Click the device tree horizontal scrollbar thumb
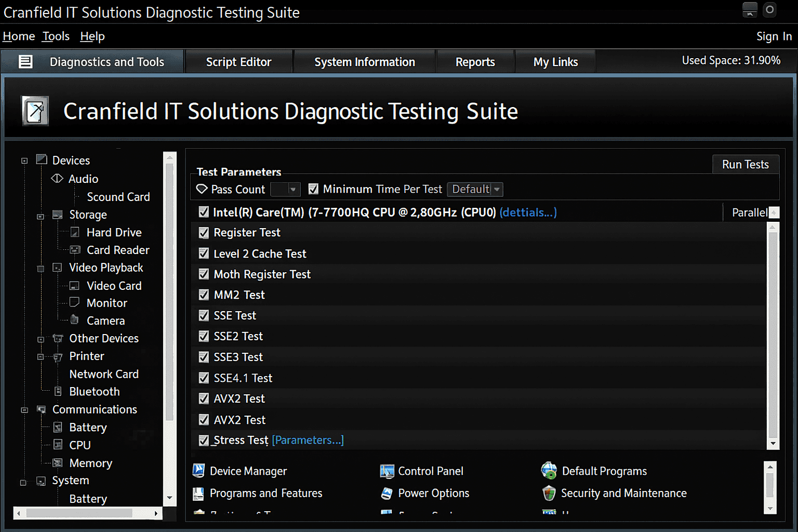This screenshot has width=798, height=532. (x=79, y=513)
